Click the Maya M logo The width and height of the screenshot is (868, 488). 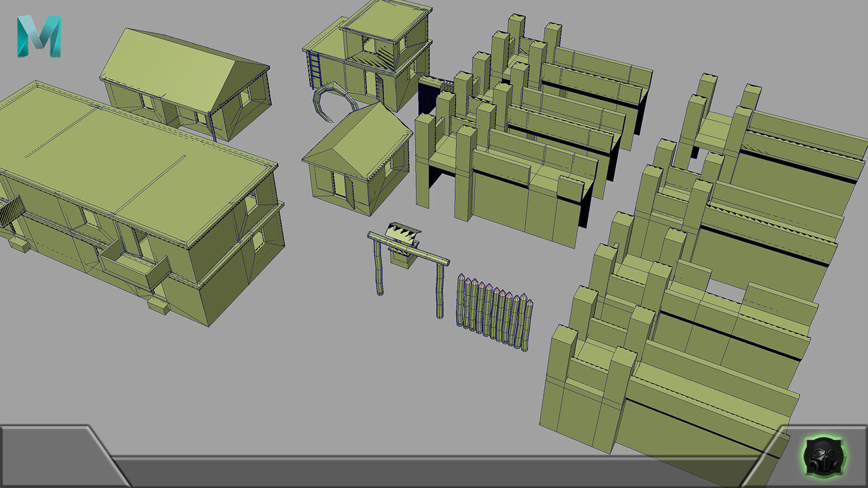[39, 36]
